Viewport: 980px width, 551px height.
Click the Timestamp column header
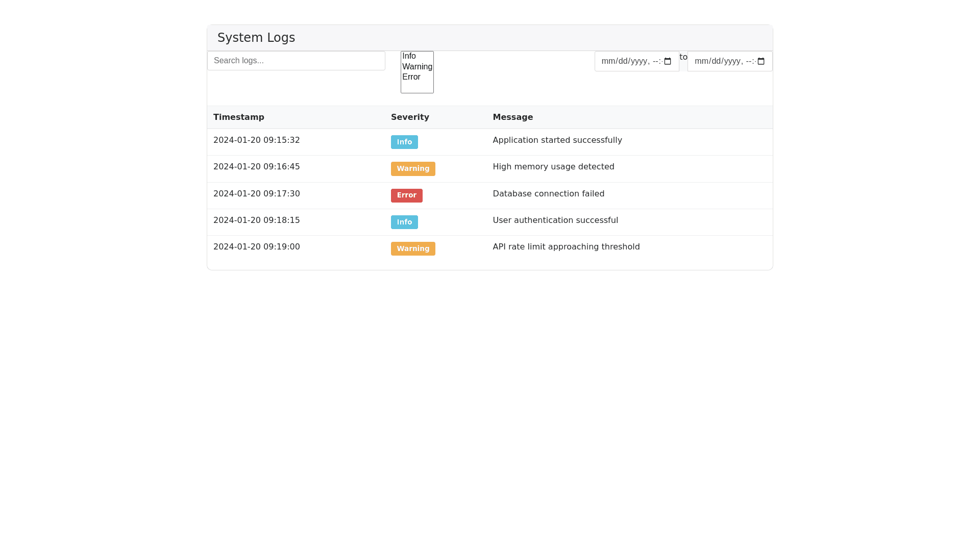(239, 117)
